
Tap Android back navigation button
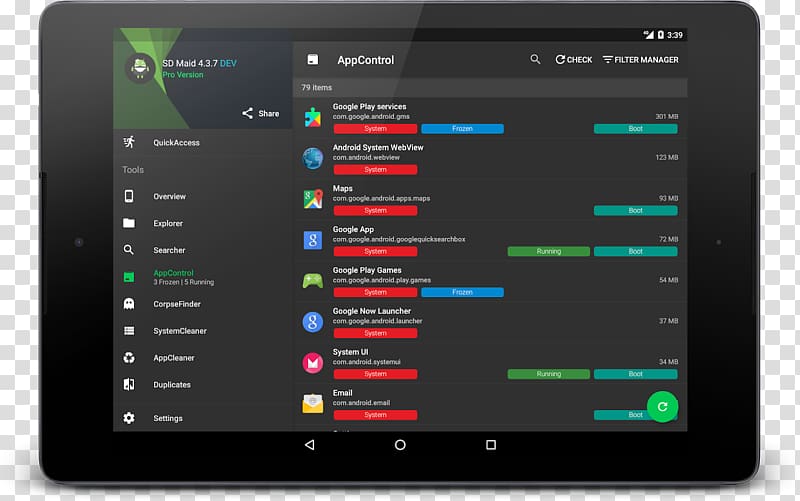[x=309, y=445]
